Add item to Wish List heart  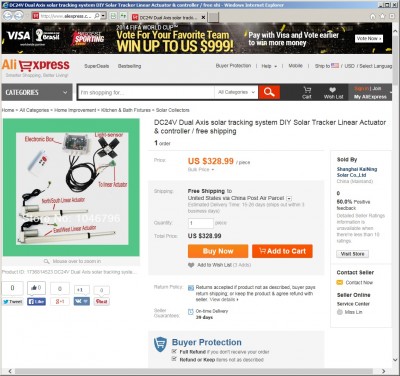click(191, 265)
